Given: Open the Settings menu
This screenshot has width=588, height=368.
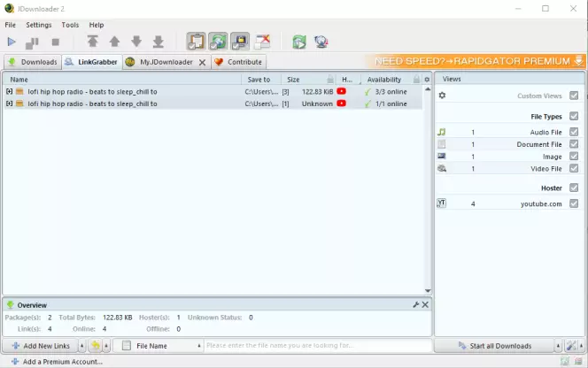Looking at the screenshot, I should [39, 25].
